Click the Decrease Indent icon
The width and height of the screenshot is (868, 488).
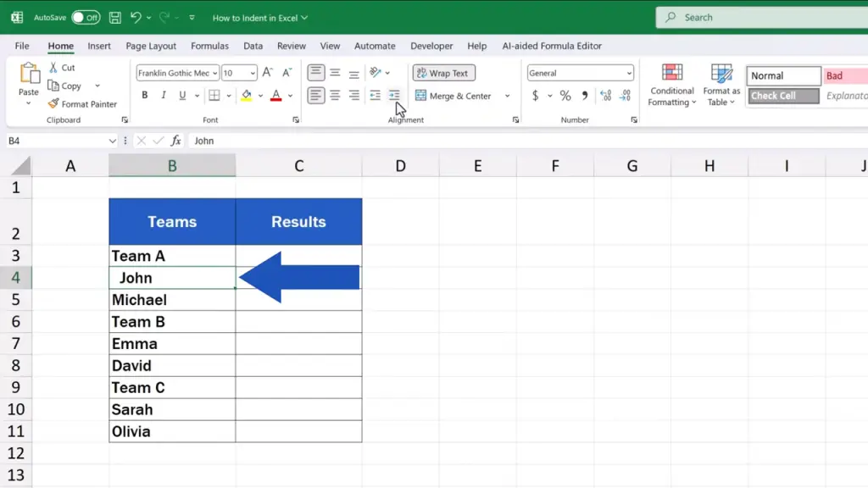(376, 96)
